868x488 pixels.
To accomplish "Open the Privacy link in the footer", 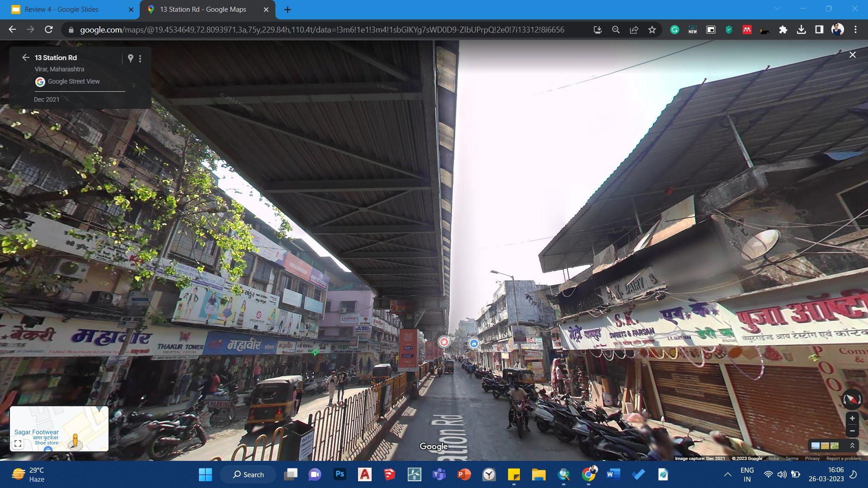I will tap(812, 459).
